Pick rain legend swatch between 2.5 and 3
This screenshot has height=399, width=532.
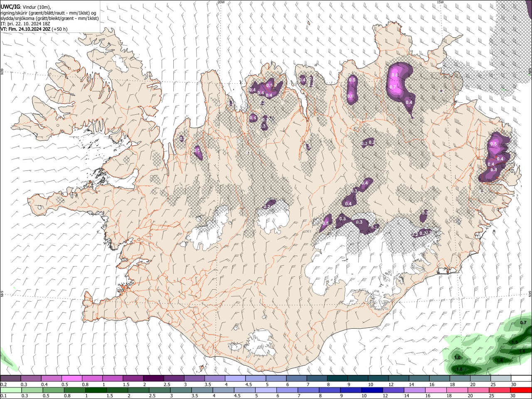point(160,390)
